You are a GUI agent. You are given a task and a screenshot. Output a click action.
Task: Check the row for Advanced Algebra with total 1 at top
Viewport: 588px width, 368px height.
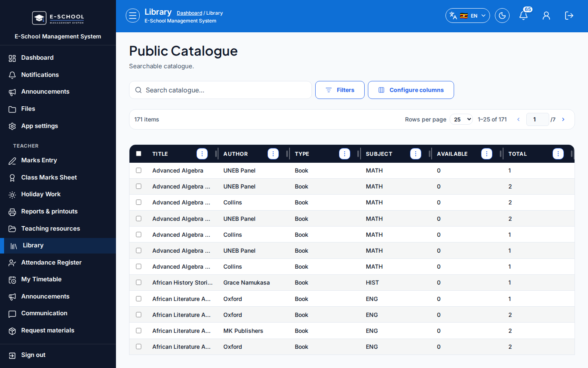pos(139,171)
